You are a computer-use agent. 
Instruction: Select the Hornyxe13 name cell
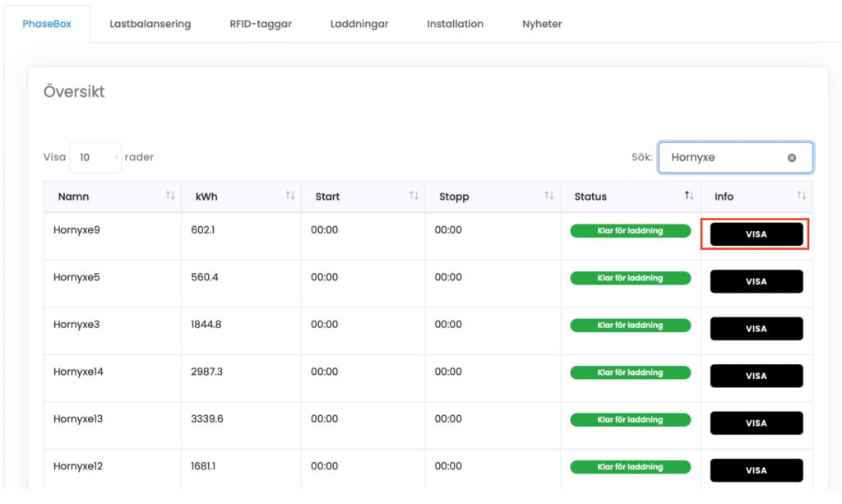[113, 426]
